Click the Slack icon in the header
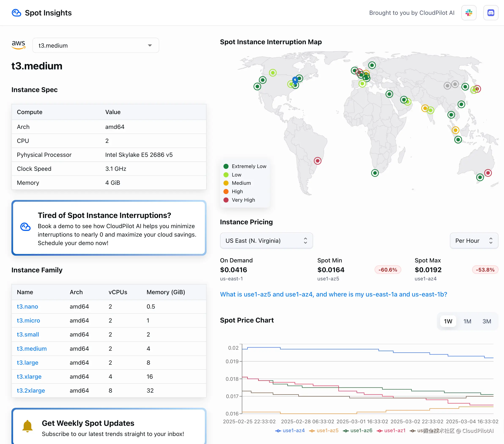504x444 pixels. coord(468,13)
